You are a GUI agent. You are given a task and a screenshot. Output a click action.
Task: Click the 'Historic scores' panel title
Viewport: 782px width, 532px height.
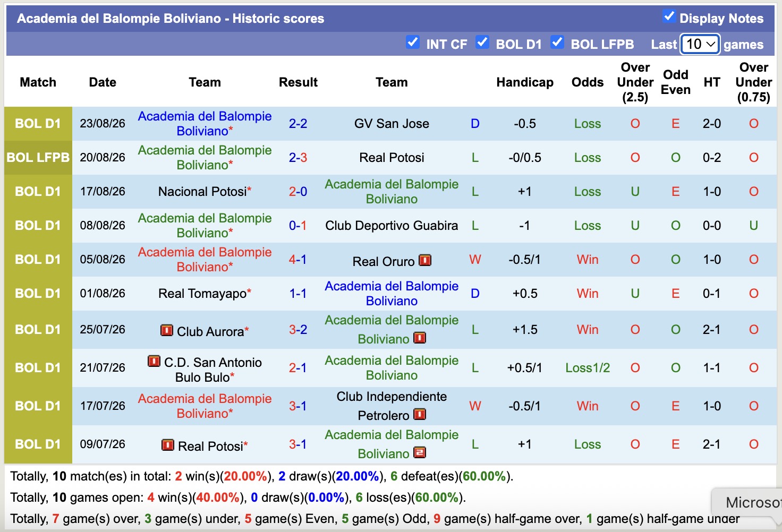click(x=171, y=19)
